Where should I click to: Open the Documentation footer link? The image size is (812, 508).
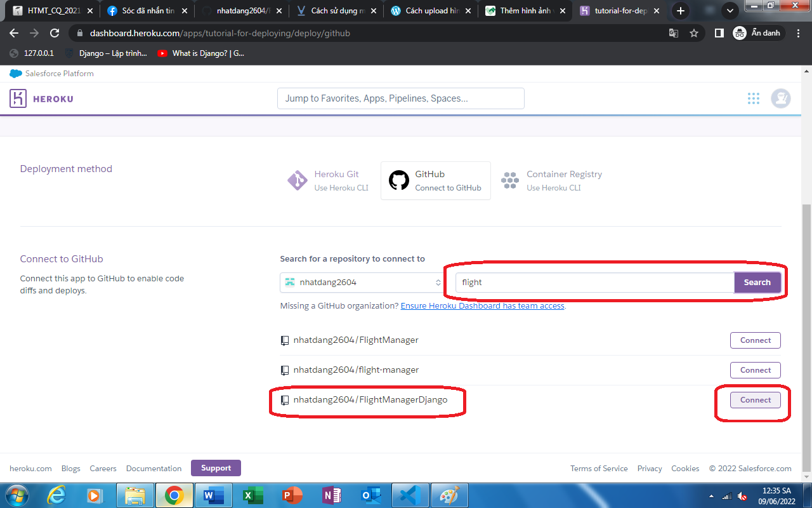tap(154, 469)
